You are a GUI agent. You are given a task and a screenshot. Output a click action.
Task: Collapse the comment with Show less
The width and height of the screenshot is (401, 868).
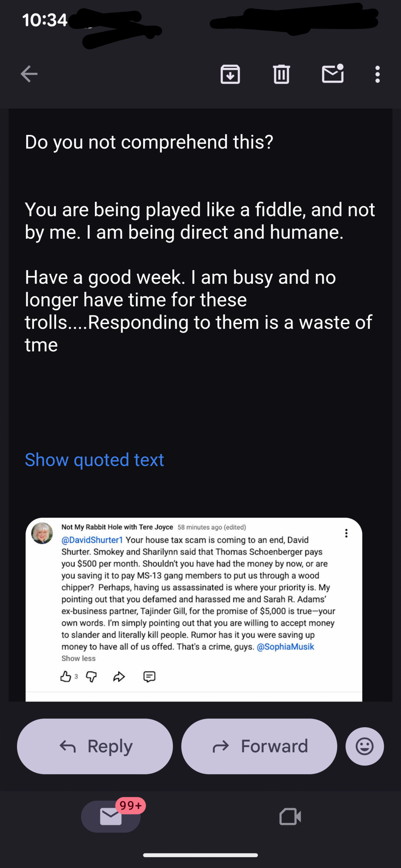point(78,658)
